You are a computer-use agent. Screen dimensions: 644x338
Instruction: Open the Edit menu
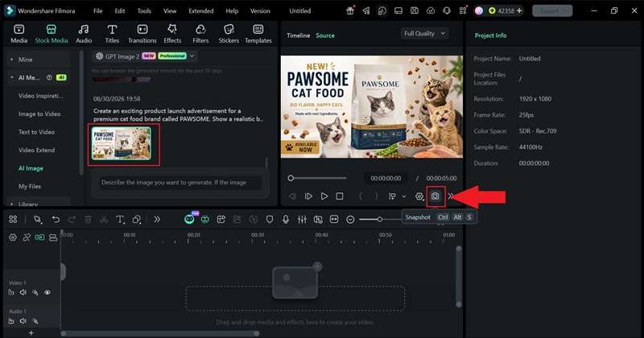[x=119, y=11]
